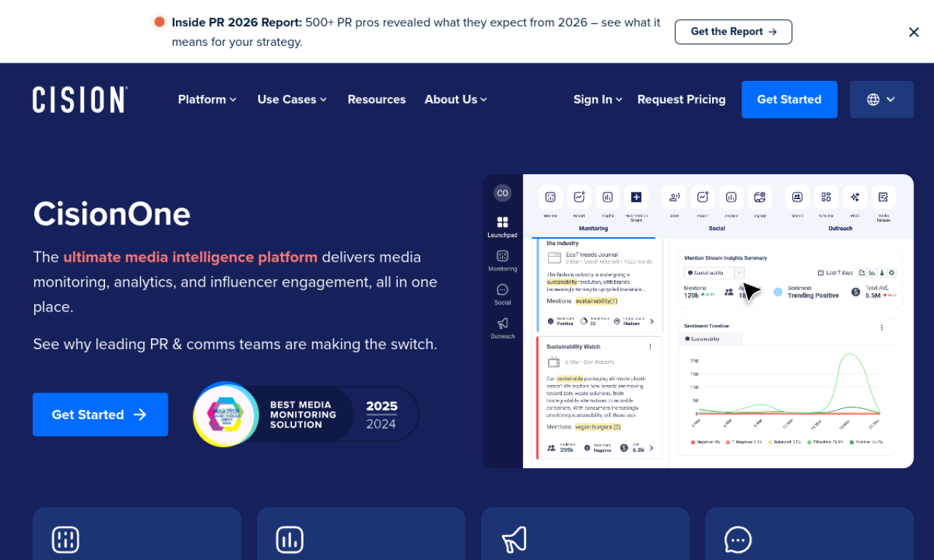This screenshot has height=560, width=934.
Task: Click the Get the Report button
Action: click(x=733, y=31)
